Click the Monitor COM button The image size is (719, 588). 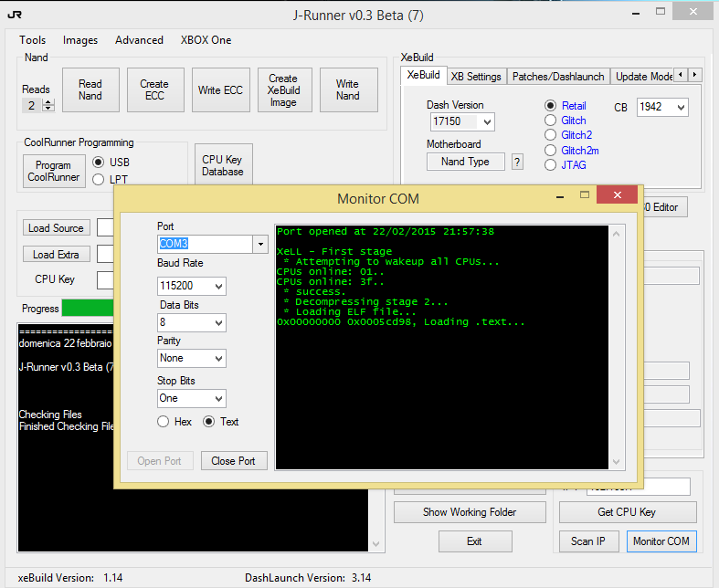661,541
